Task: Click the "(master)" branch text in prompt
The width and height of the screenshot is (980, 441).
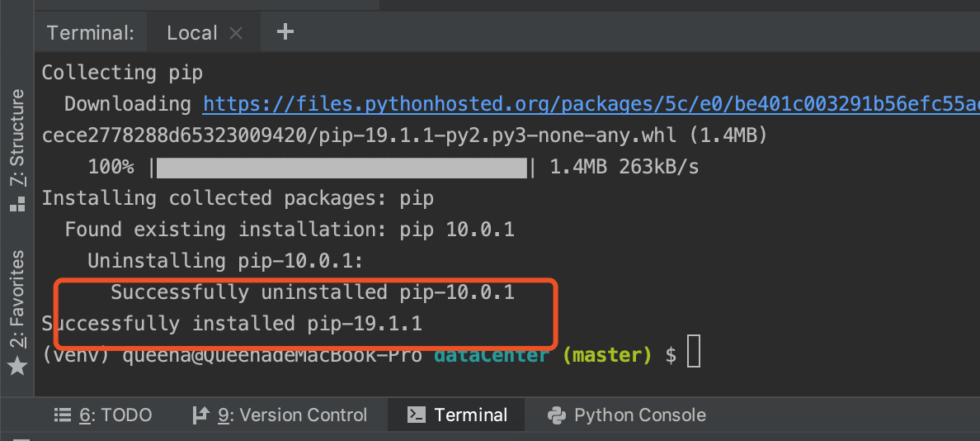Action: (x=607, y=354)
